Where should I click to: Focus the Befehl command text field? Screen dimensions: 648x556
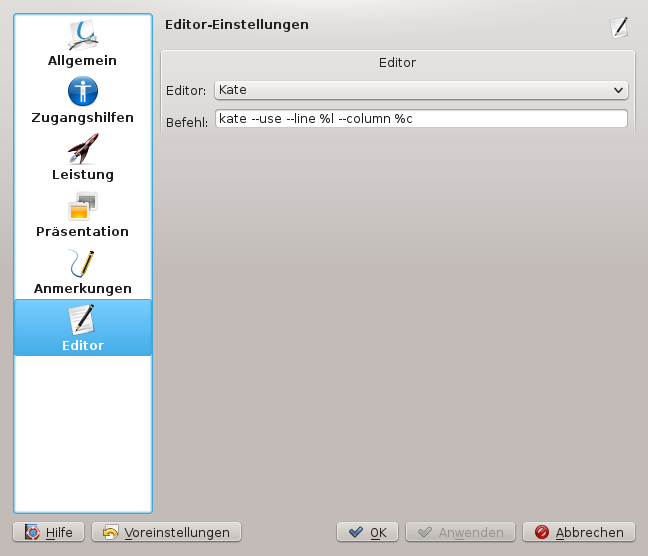(420, 119)
